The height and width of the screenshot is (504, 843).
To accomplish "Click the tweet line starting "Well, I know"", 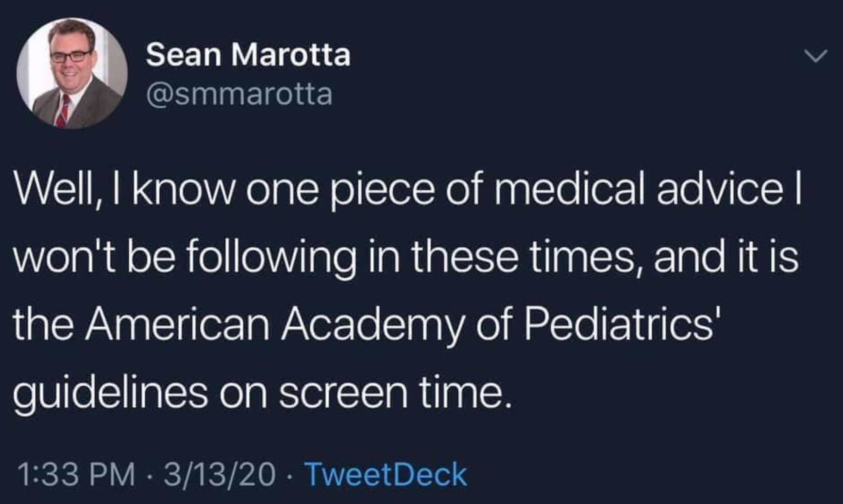I will (407, 189).
